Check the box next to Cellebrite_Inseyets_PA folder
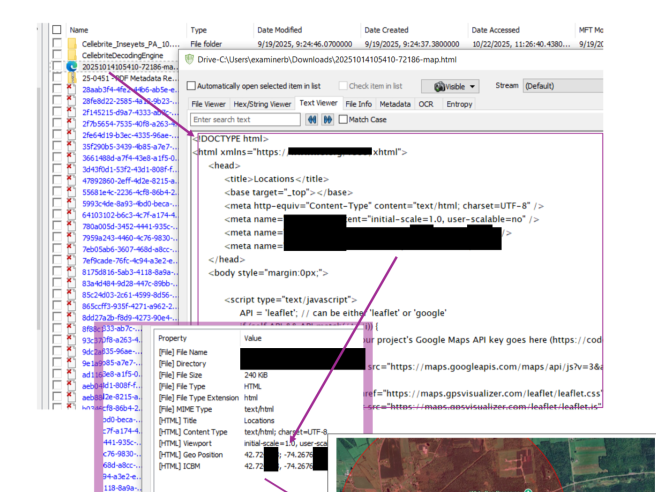Screen dimensions: 656x492 [57, 44]
